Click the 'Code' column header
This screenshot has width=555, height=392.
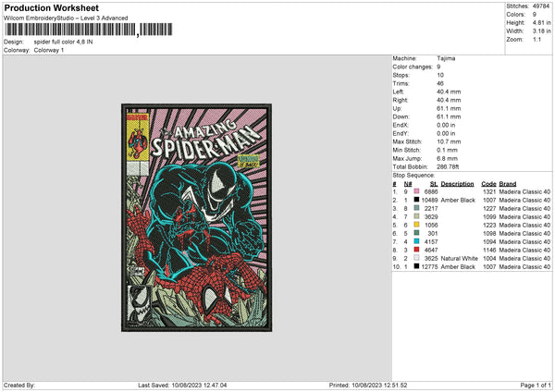click(488, 184)
